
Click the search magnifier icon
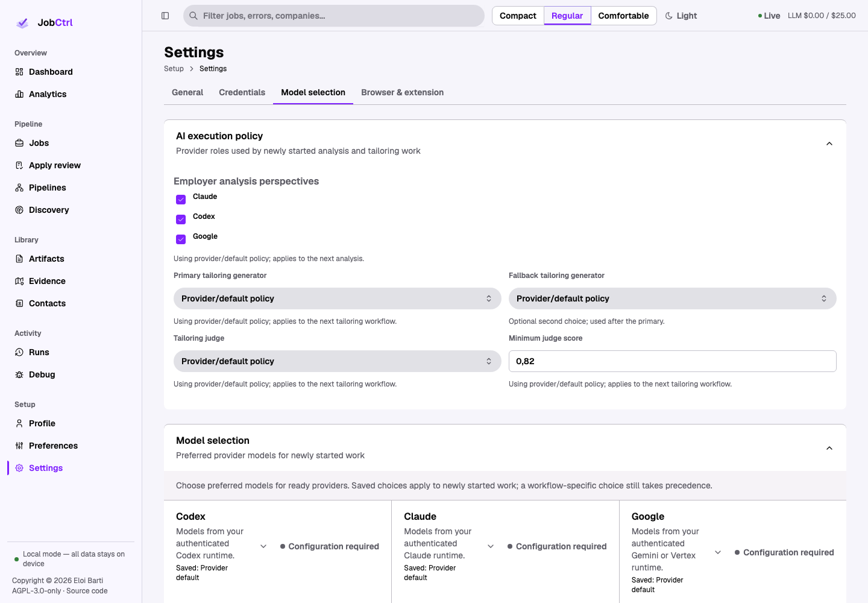tap(193, 16)
